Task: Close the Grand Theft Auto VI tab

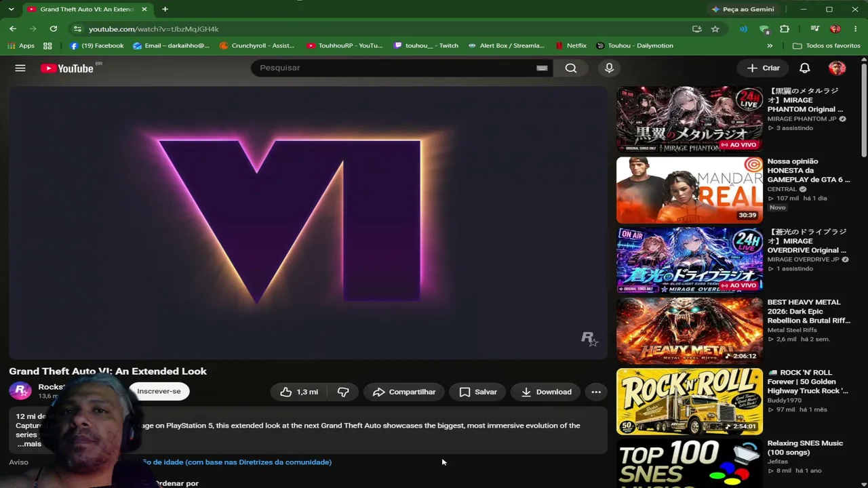Action: point(144,9)
